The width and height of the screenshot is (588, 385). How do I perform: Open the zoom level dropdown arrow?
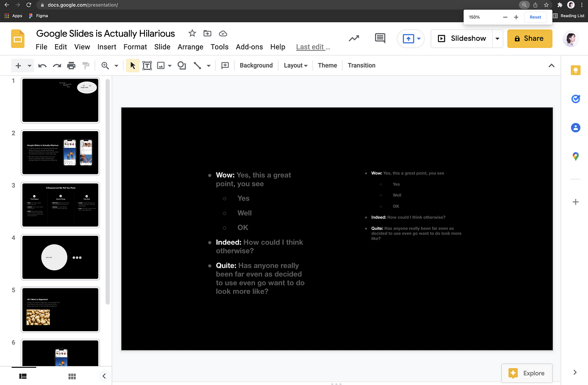pos(116,66)
